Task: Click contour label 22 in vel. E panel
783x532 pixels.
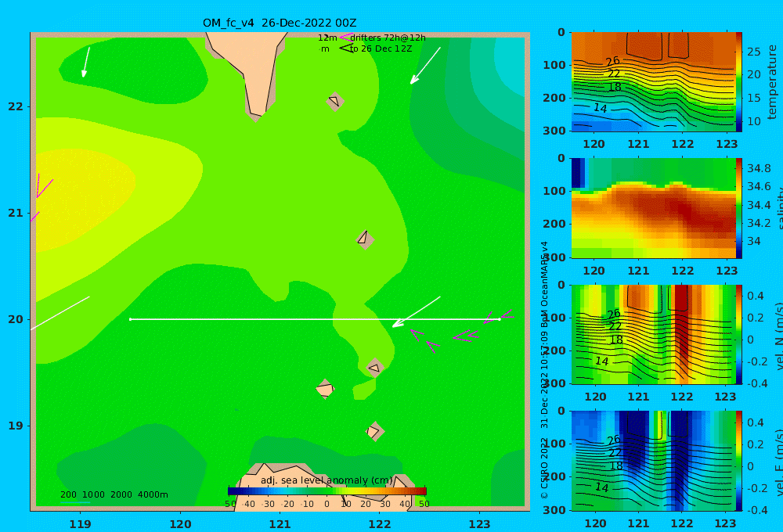Action: (615, 453)
